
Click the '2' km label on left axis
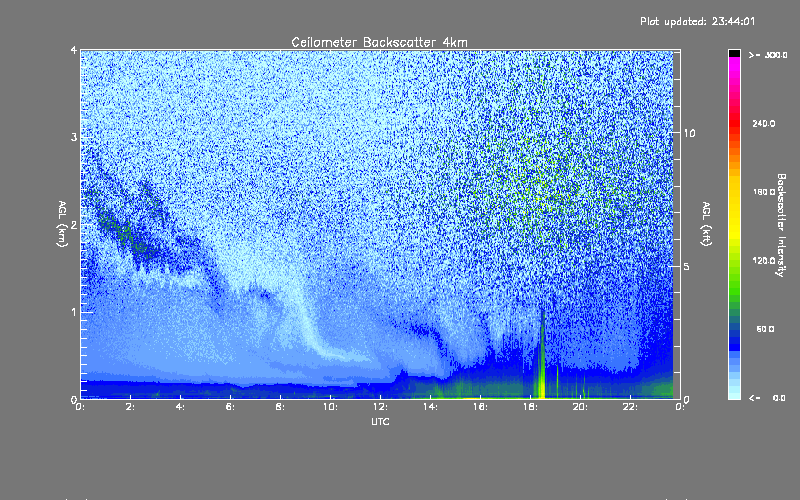click(x=74, y=225)
